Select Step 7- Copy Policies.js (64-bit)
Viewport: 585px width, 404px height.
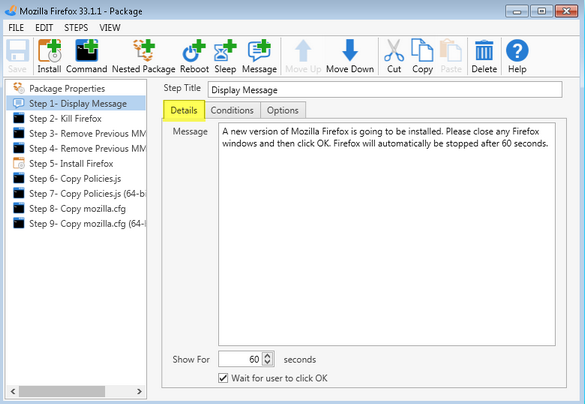76,194
